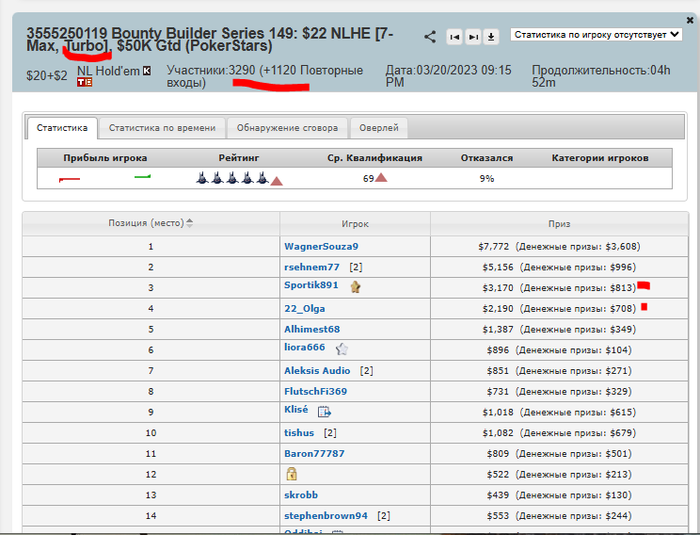Open player tishus profile

[x=299, y=433]
